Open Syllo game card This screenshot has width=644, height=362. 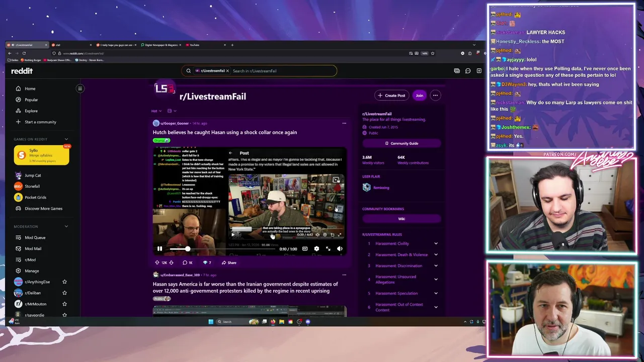coord(41,155)
